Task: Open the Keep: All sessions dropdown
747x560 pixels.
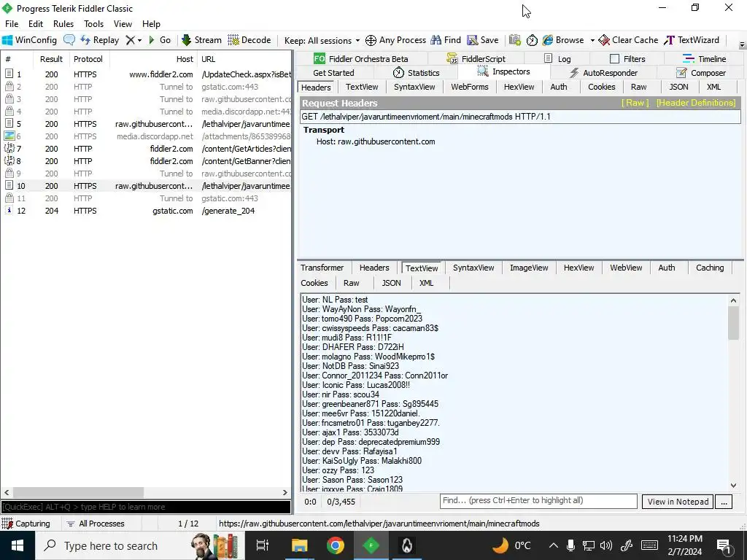Action: [322, 41]
